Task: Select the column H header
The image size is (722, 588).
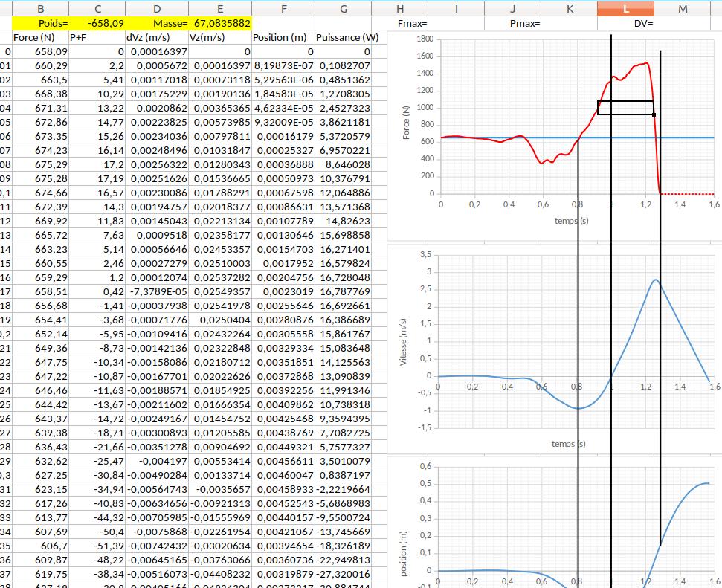Action: (400, 9)
